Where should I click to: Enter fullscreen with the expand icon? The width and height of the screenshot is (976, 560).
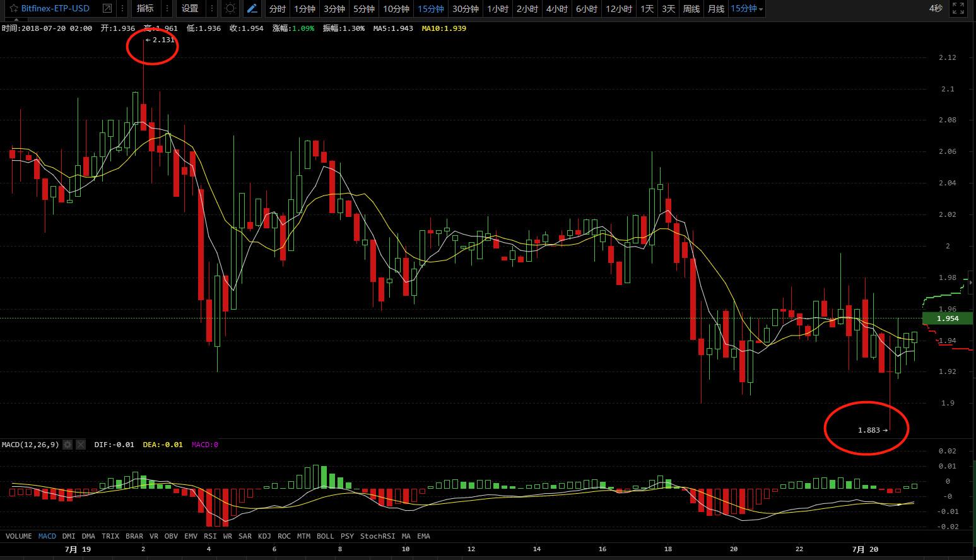pyautogui.click(x=958, y=9)
